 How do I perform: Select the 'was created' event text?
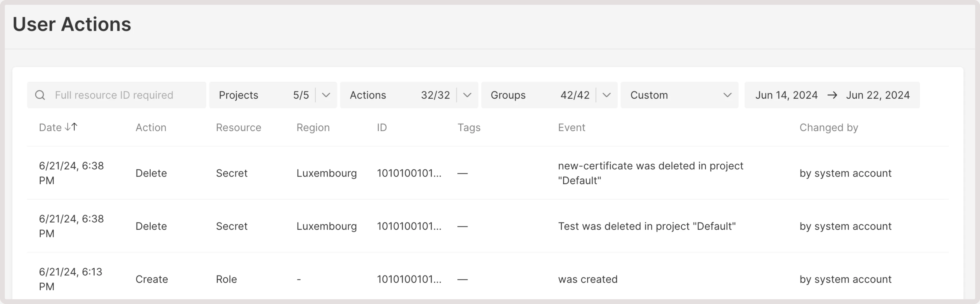click(588, 279)
